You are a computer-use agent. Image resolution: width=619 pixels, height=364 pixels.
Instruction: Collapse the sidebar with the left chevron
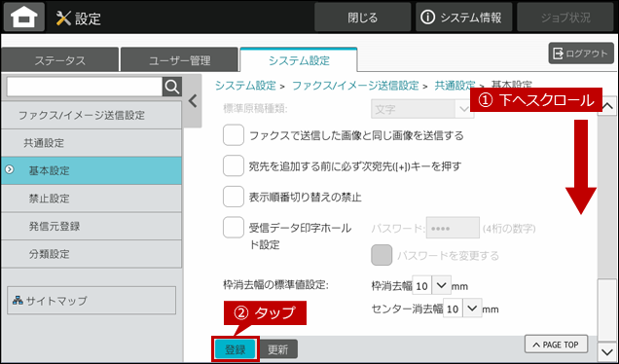tap(193, 101)
